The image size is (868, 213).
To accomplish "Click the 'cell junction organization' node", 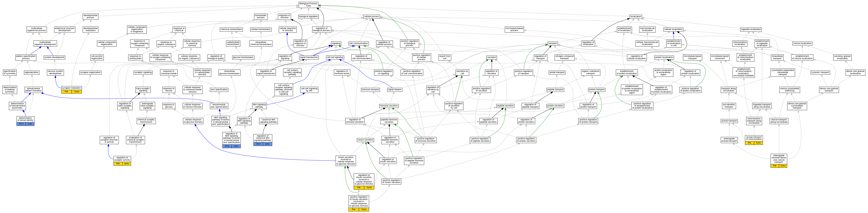I will [97, 57].
